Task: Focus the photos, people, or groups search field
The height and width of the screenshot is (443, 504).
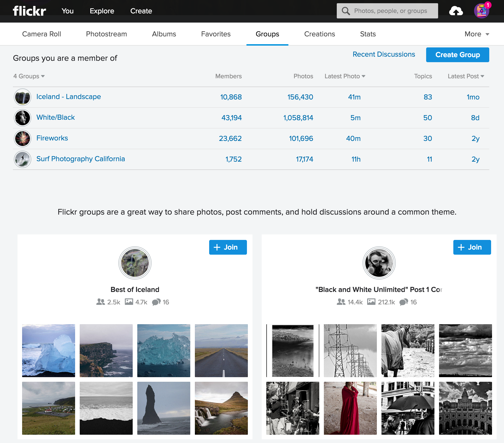Action: (391, 11)
